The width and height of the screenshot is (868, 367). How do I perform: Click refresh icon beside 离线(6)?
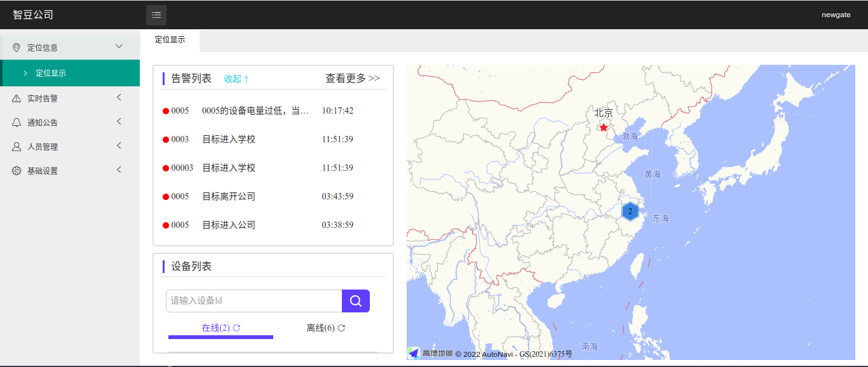click(x=341, y=328)
